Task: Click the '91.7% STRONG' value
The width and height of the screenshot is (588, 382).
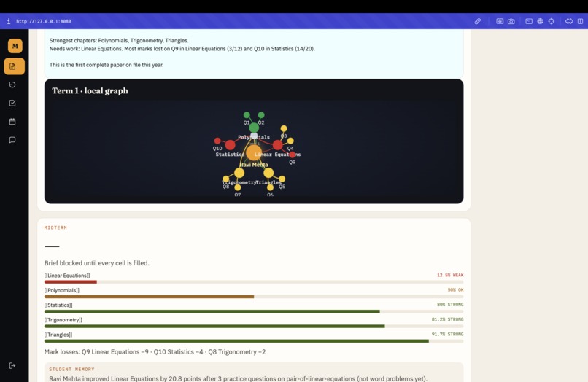Action: tap(447, 334)
